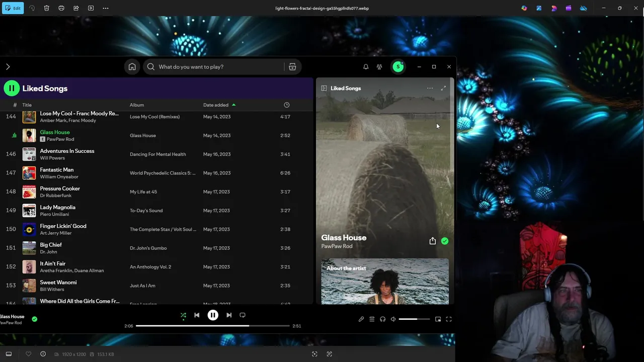The width and height of the screenshot is (644, 362).
Task: Go to Spotify Home
Action: [x=132, y=67]
